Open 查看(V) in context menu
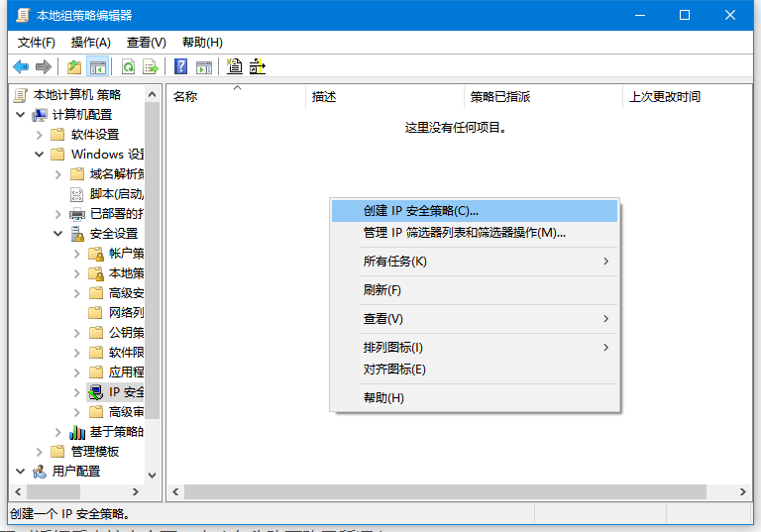 coord(475,319)
